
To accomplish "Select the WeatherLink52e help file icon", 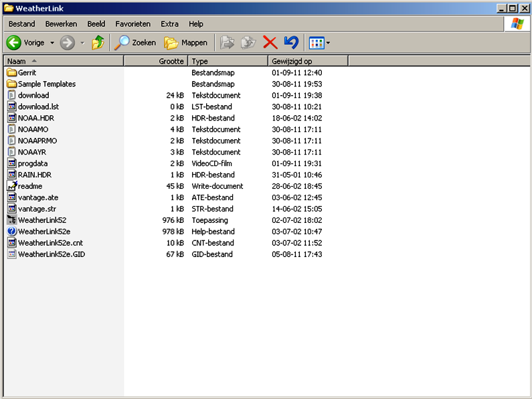I will click(x=11, y=232).
